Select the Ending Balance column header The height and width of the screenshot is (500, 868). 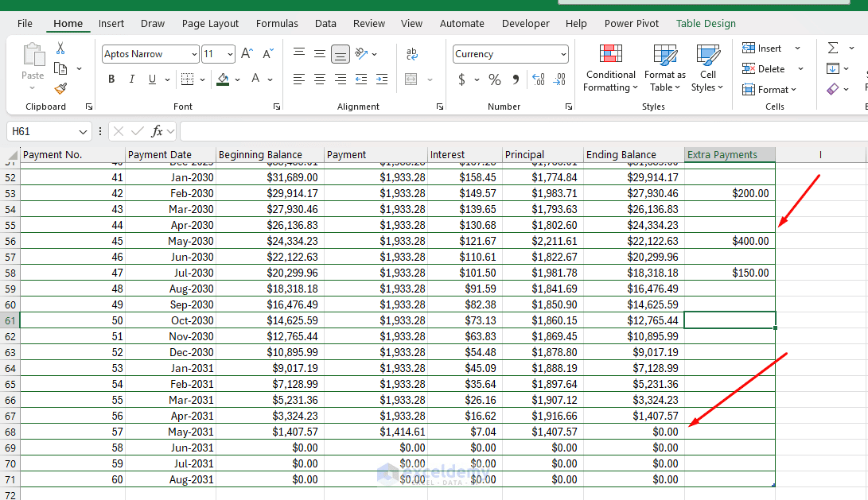click(x=634, y=154)
